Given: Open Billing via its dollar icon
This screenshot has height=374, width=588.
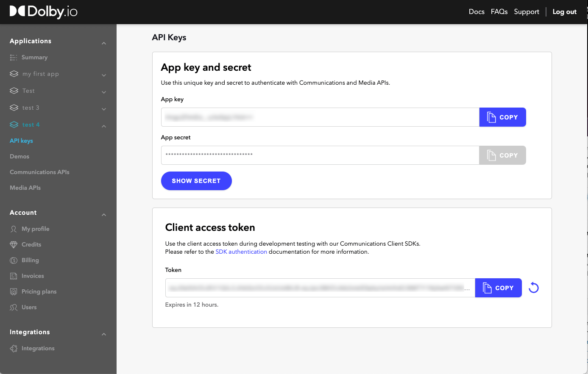Looking at the screenshot, I should point(13,260).
